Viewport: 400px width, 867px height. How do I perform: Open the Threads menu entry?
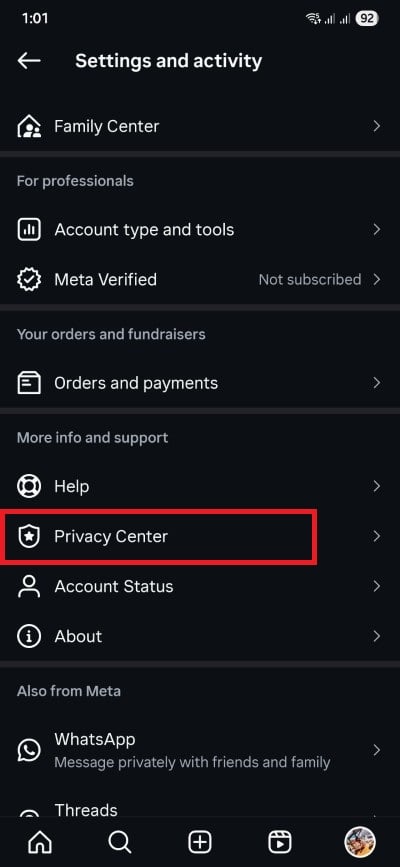tap(200, 811)
